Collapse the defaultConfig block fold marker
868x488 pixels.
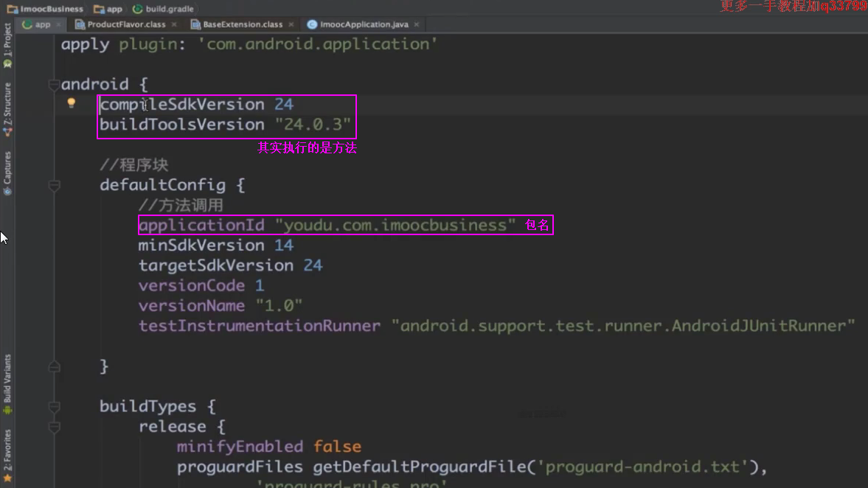tap(54, 185)
